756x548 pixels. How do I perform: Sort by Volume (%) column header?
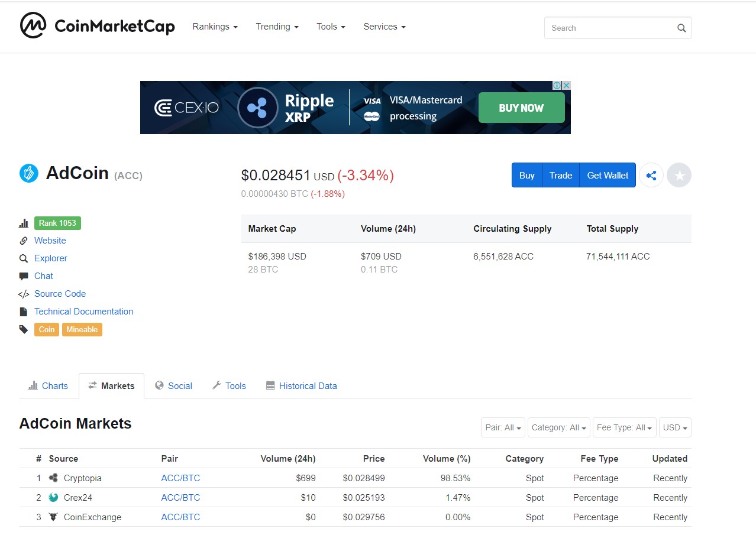(447, 458)
